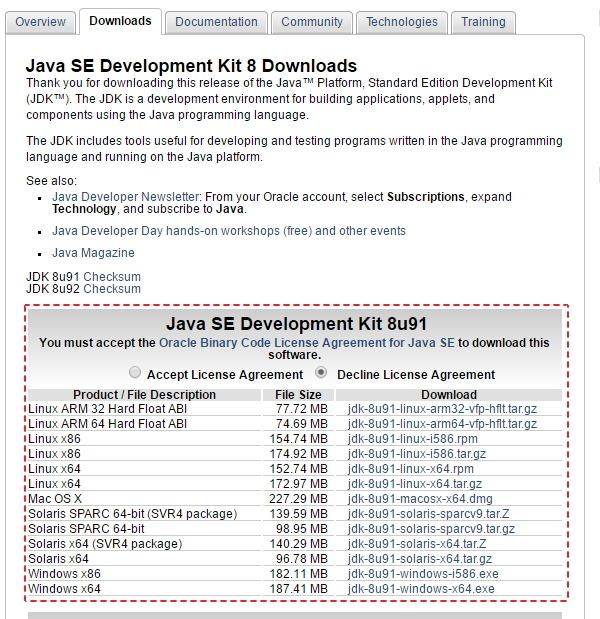600x619 pixels.
Task: Open Java Developer Day hands-on workshops link
Action: click(229, 231)
